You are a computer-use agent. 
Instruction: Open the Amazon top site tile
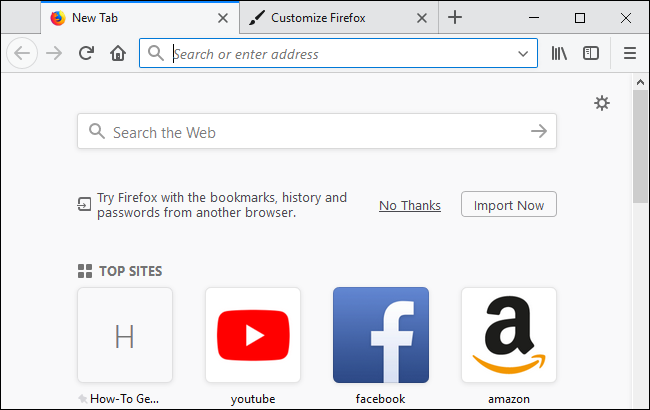(508, 335)
